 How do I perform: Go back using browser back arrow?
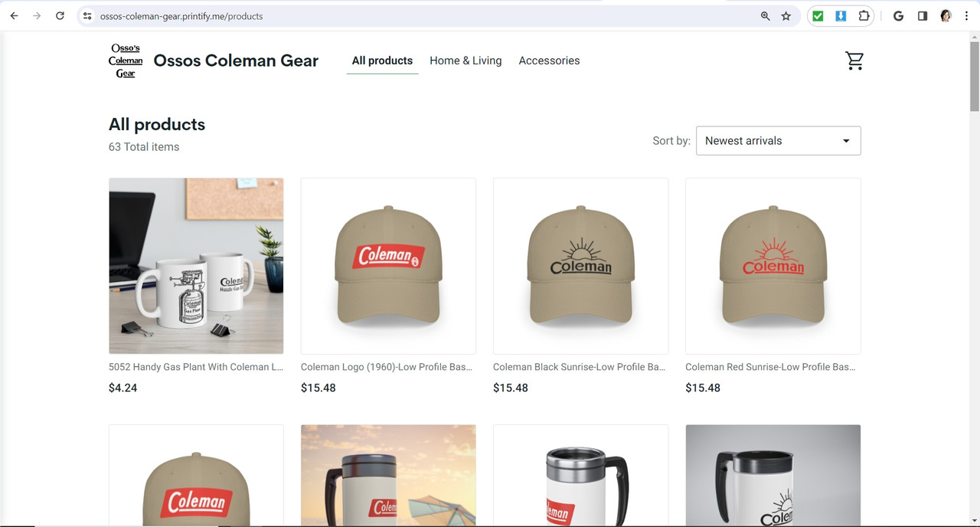tap(14, 16)
